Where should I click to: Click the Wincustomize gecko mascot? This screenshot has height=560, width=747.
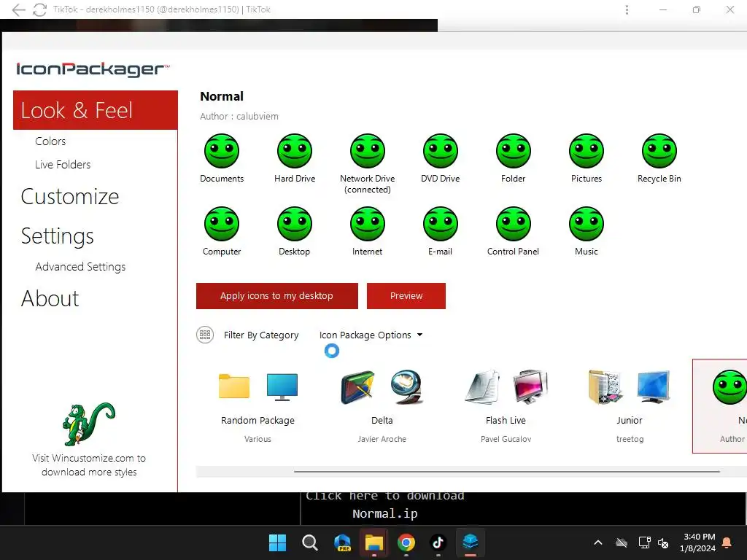point(88,424)
